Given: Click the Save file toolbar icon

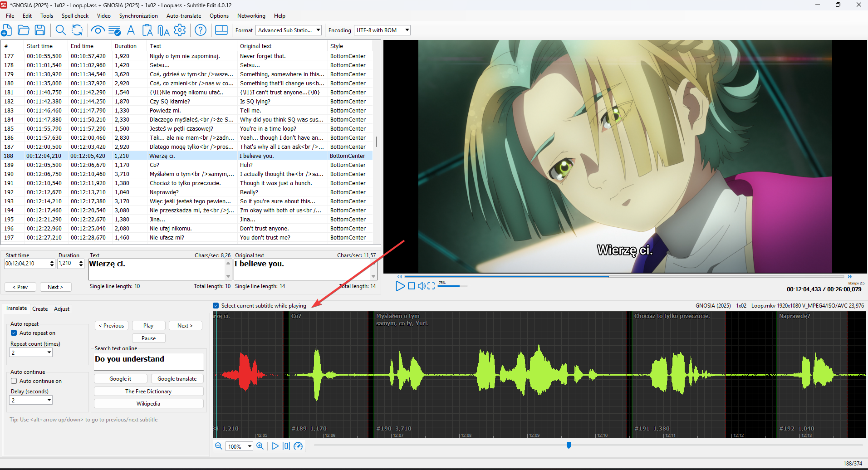Looking at the screenshot, I should tap(40, 30).
